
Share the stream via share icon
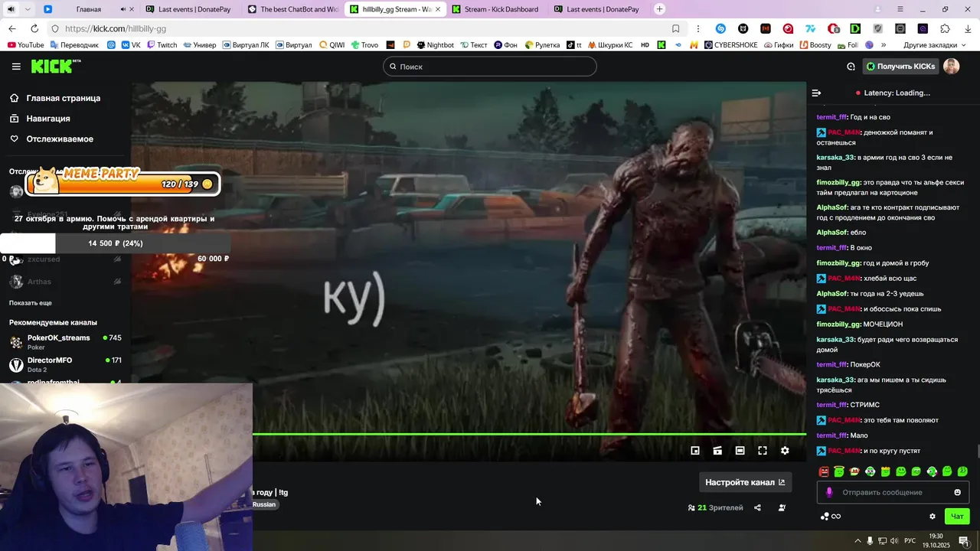point(757,507)
